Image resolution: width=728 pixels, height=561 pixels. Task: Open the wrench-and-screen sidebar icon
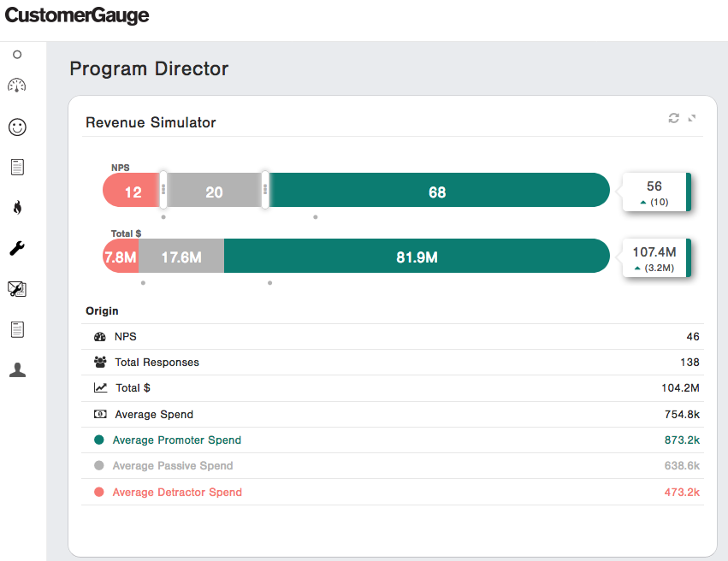(17, 289)
